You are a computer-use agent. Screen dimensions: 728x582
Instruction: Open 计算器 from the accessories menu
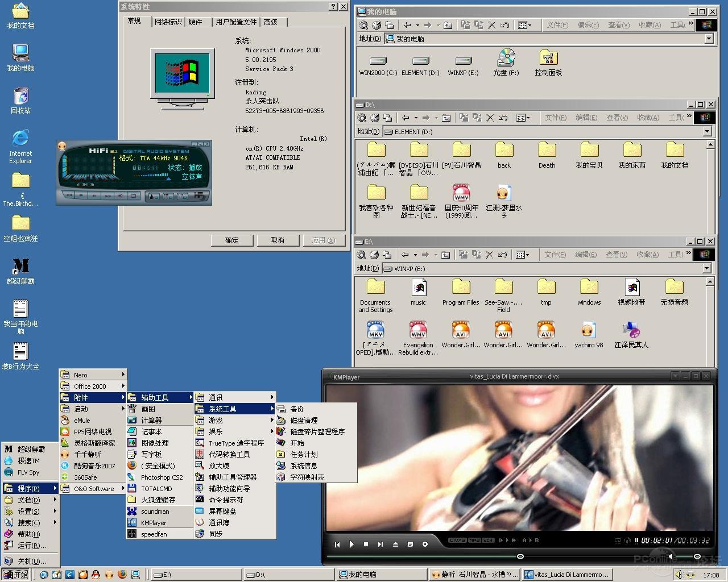click(x=159, y=420)
